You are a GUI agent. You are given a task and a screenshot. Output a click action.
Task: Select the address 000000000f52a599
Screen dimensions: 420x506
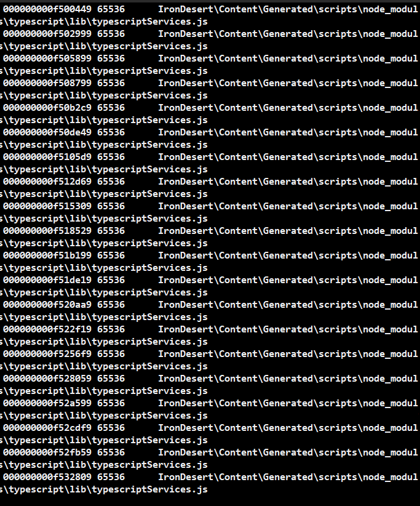pyautogui.click(x=47, y=403)
